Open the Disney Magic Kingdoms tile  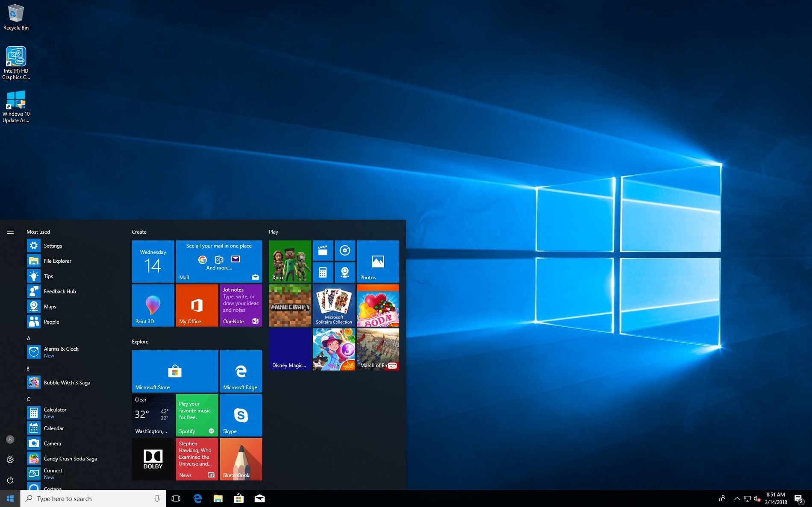coord(290,349)
